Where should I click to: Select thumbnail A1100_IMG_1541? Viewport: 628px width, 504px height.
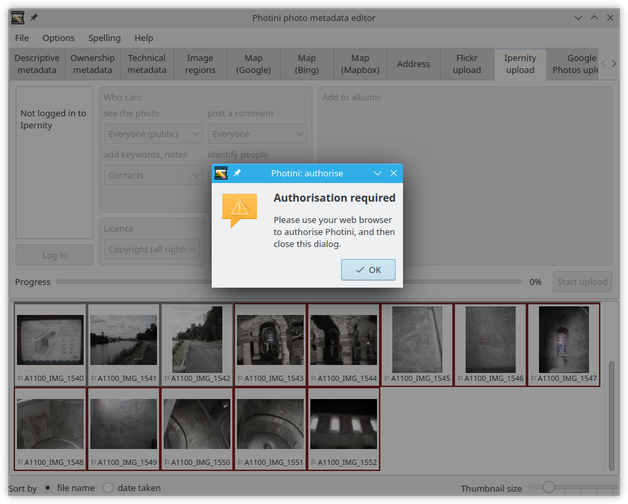(x=123, y=345)
